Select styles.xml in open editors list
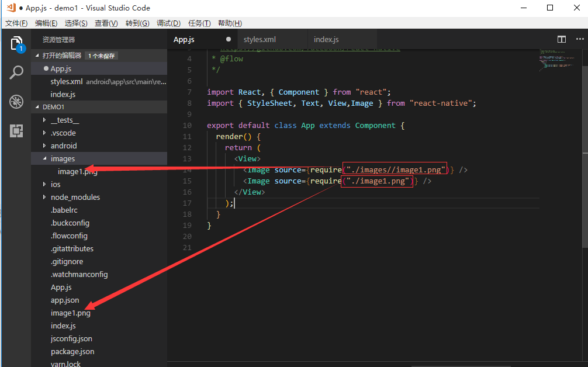 (x=99, y=81)
